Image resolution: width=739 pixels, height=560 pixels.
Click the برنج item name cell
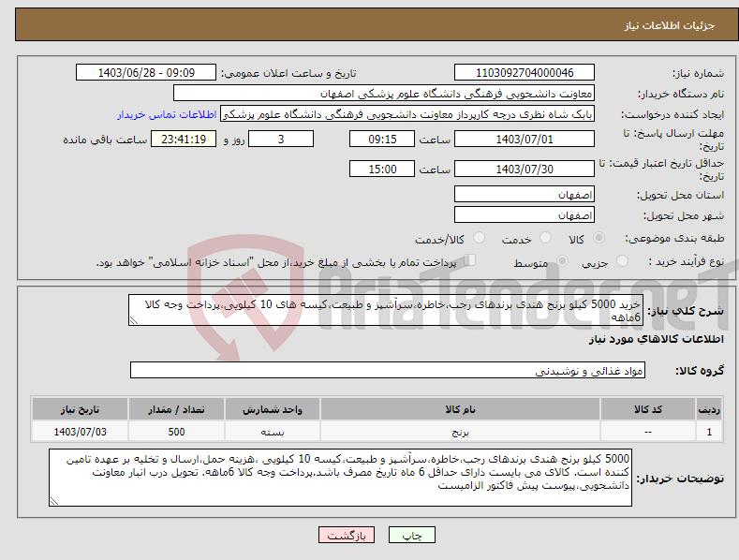coord(460,432)
